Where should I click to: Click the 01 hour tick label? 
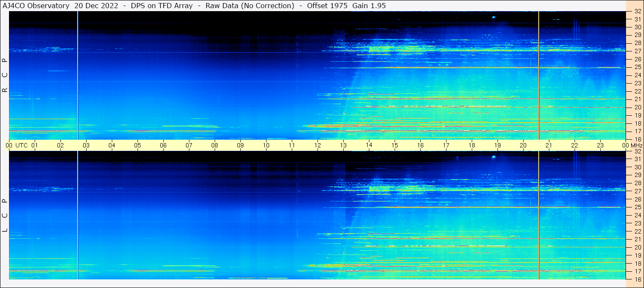click(35, 145)
